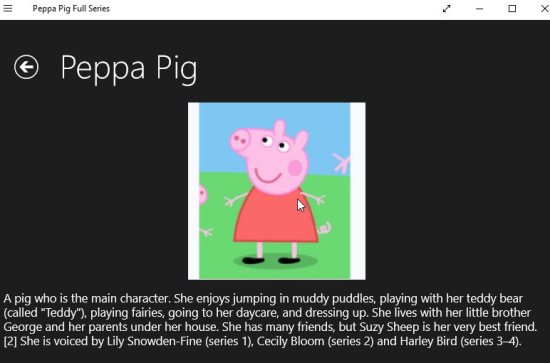Close the Peppa Pig Full Series app
Image resolution: width=550 pixels, height=363 pixels.
point(545,8)
